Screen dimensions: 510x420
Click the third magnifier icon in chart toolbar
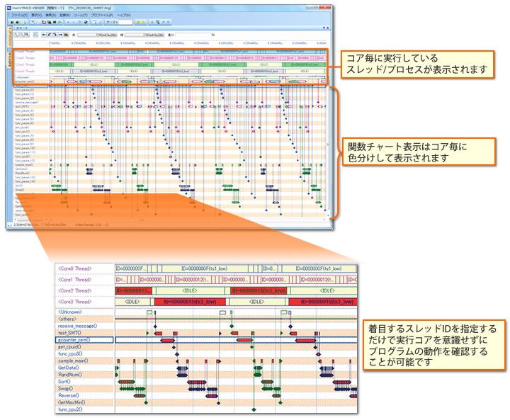tap(28, 35)
